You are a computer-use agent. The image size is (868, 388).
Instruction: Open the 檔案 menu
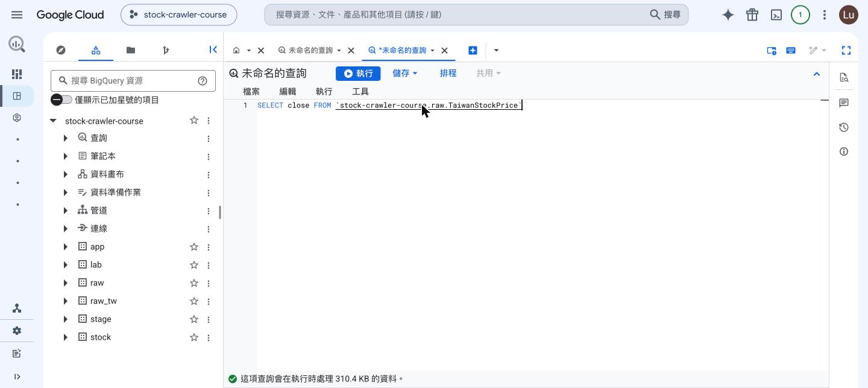(251, 92)
